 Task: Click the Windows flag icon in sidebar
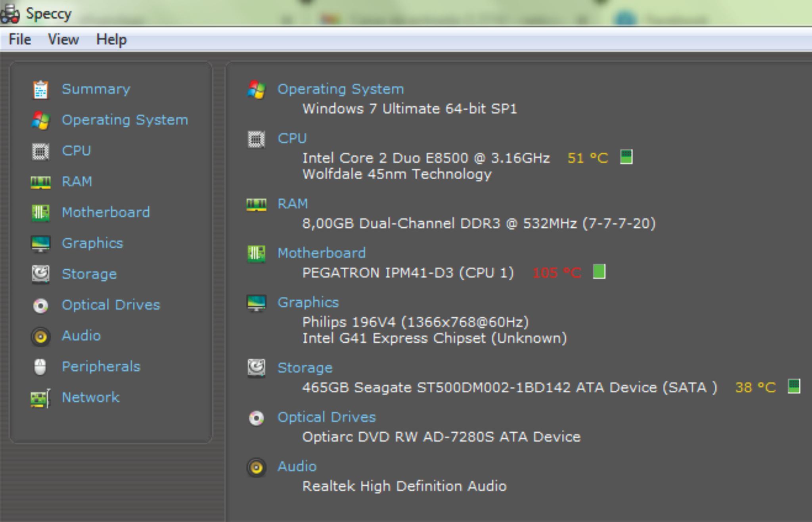point(40,121)
